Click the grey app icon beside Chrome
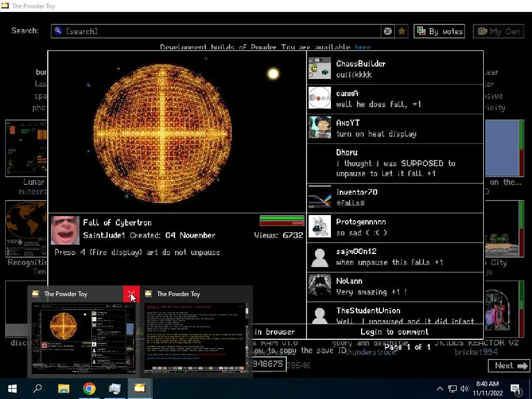This screenshot has width=532, height=399. 115,389
